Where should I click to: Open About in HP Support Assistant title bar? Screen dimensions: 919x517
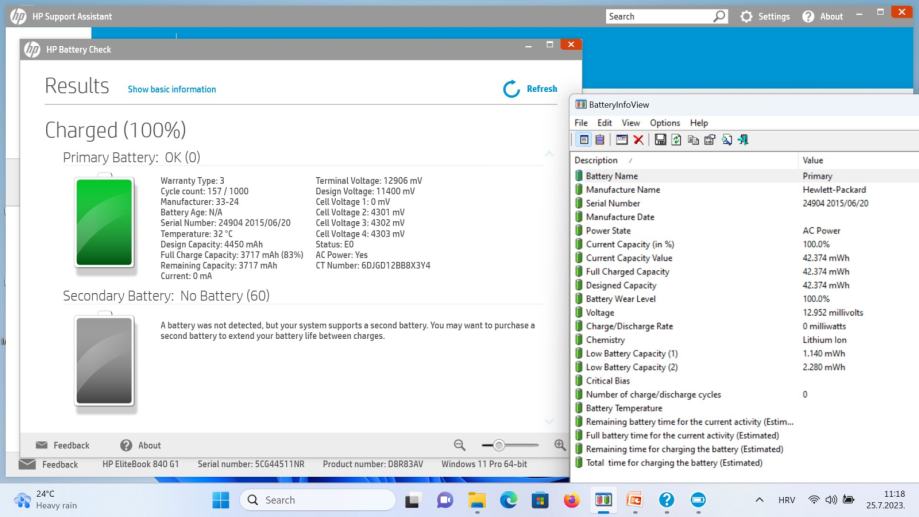[822, 16]
